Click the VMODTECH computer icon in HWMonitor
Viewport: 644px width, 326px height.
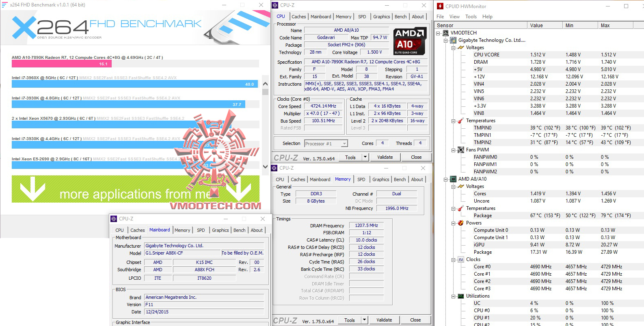tap(445, 33)
